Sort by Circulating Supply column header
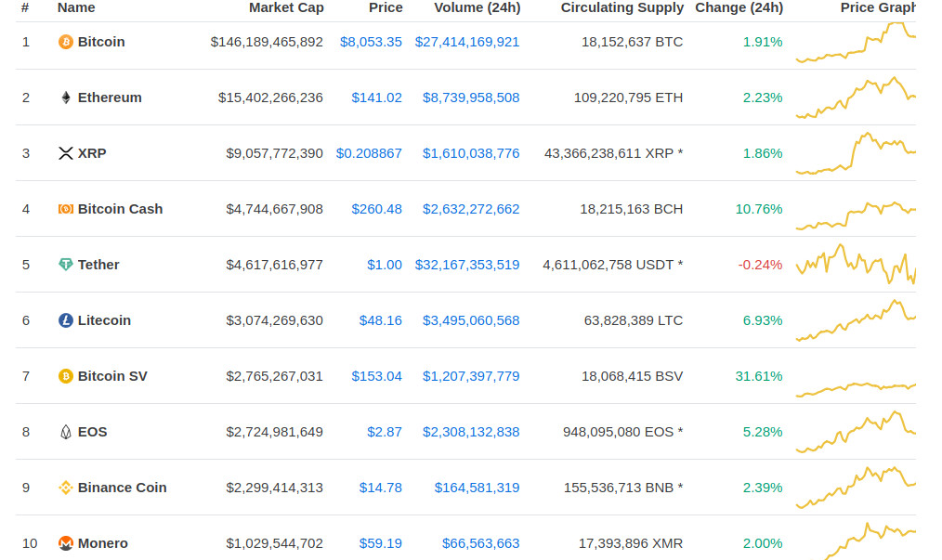Image resolution: width=942 pixels, height=560 pixels. 621,7
